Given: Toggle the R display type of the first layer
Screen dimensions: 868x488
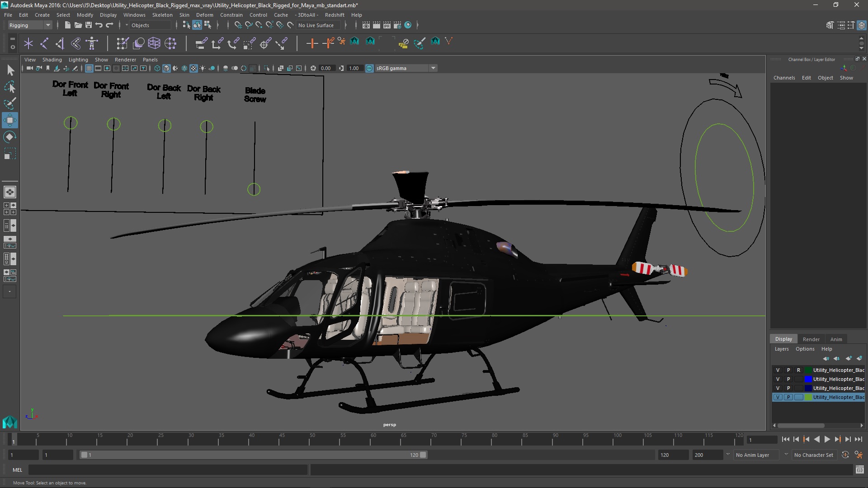Looking at the screenshot, I should [798, 370].
